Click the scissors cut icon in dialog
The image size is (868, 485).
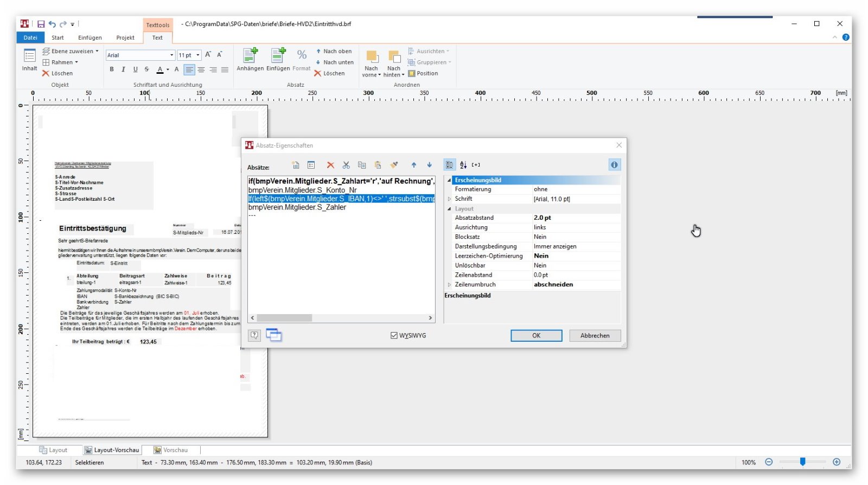click(x=346, y=165)
